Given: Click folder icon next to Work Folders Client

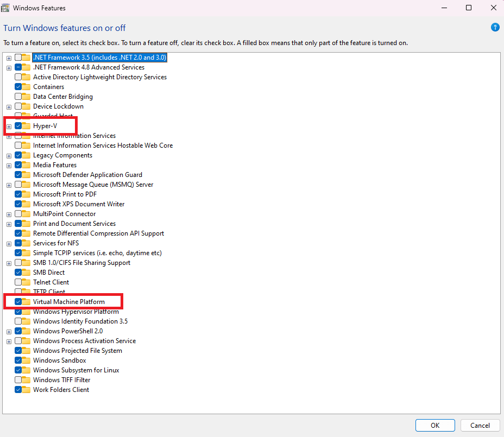Looking at the screenshot, I should point(27,389).
